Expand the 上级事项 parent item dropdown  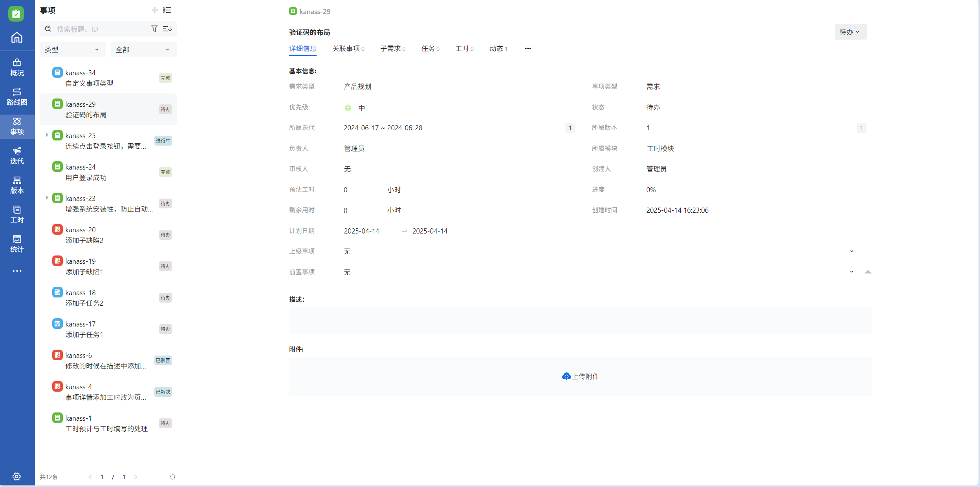852,251
